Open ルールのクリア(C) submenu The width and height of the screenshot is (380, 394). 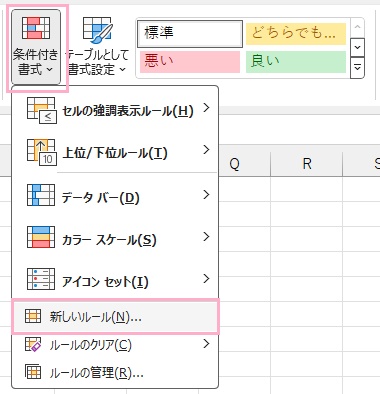pyautogui.click(x=115, y=345)
